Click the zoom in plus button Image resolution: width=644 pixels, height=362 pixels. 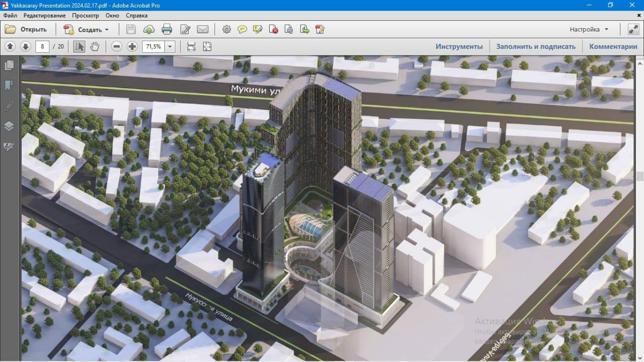click(x=132, y=47)
